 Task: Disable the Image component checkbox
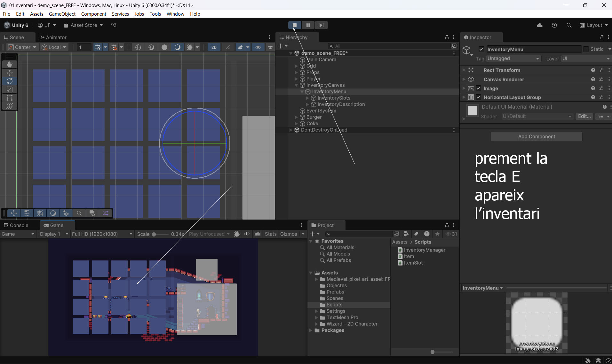tap(479, 89)
